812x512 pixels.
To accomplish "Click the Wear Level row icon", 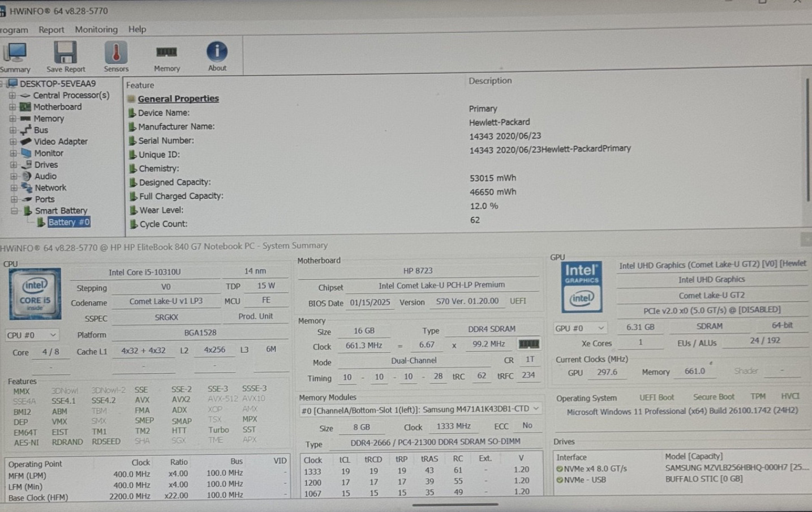I will click(x=134, y=210).
